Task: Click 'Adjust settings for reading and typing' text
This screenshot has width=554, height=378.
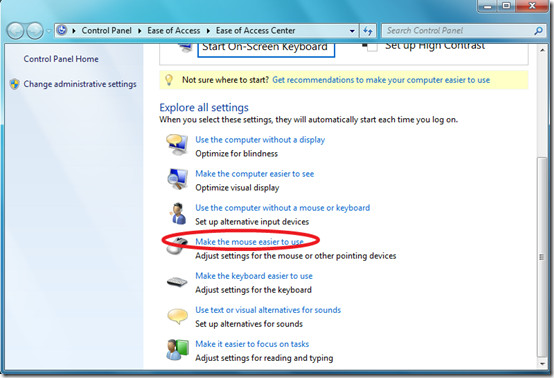Action: pyautogui.click(x=264, y=358)
